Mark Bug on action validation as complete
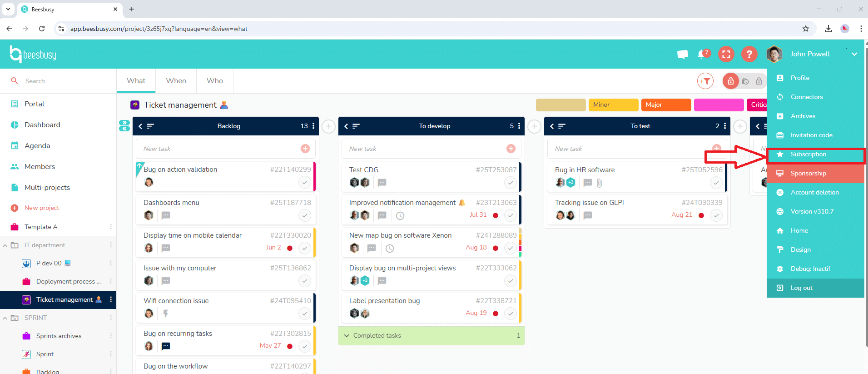This screenshot has width=868, height=374. pyautogui.click(x=304, y=182)
